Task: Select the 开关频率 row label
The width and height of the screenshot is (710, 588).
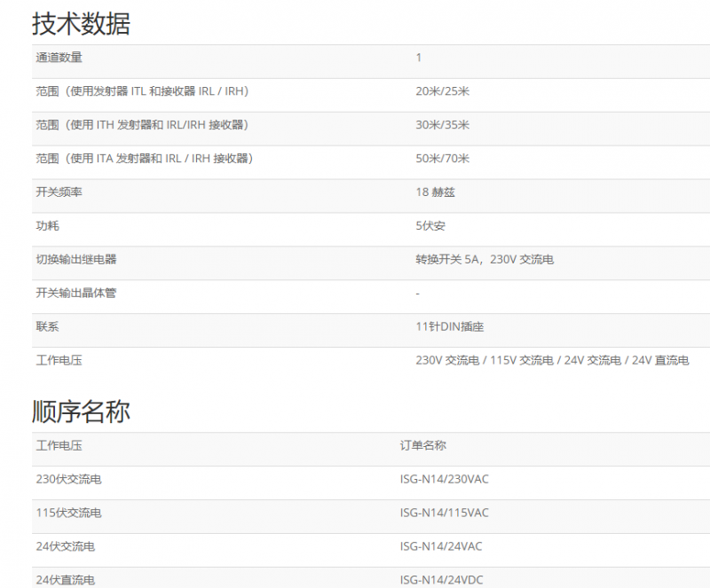Action: tap(59, 192)
